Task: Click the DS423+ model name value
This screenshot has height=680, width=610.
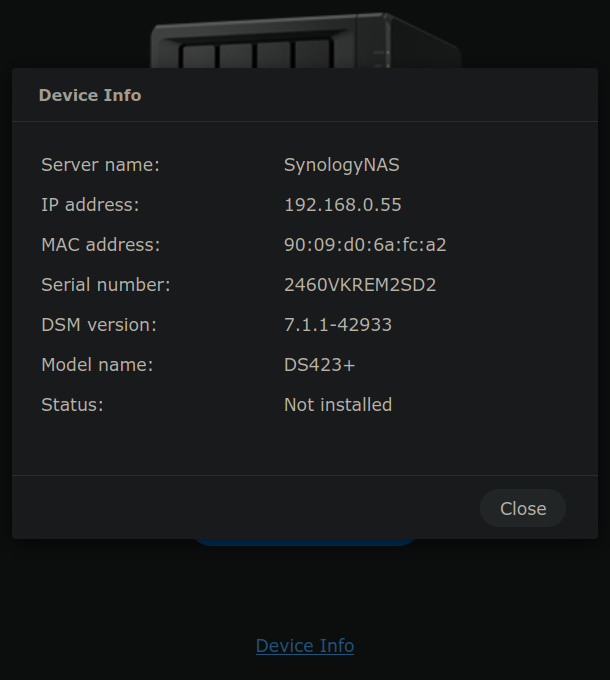Action: pyautogui.click(x=319, y=365)
